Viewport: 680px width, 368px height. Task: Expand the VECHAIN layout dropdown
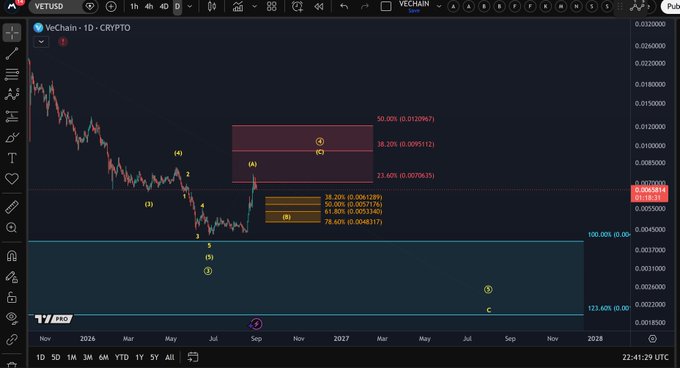pos(439,7)
